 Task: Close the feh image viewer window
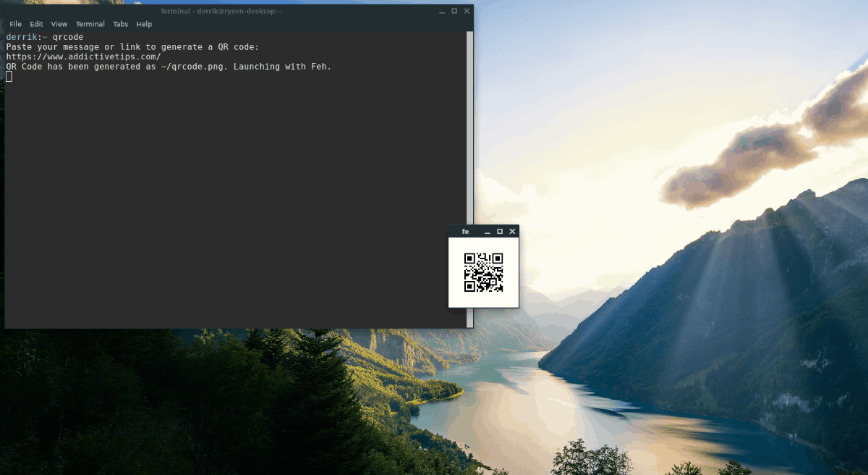coord(512,232)
